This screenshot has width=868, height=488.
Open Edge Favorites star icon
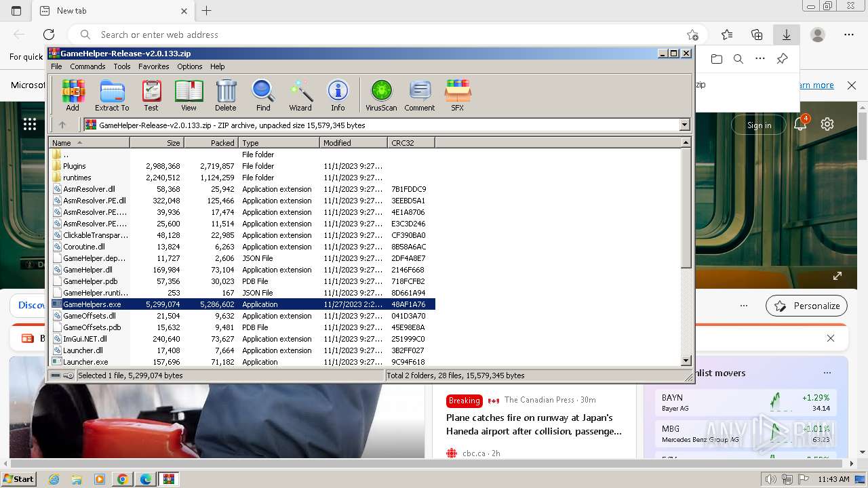(x=727, y=35)
